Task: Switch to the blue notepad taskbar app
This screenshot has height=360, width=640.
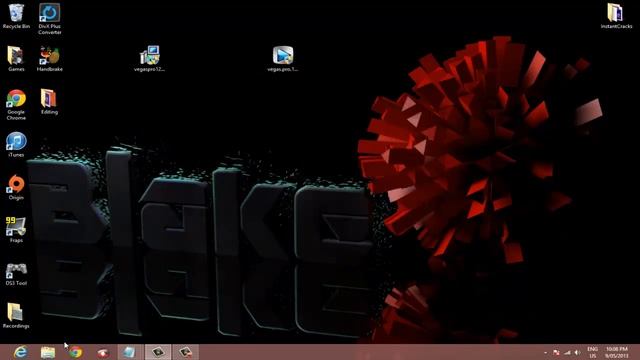Action: pos(130,352)
